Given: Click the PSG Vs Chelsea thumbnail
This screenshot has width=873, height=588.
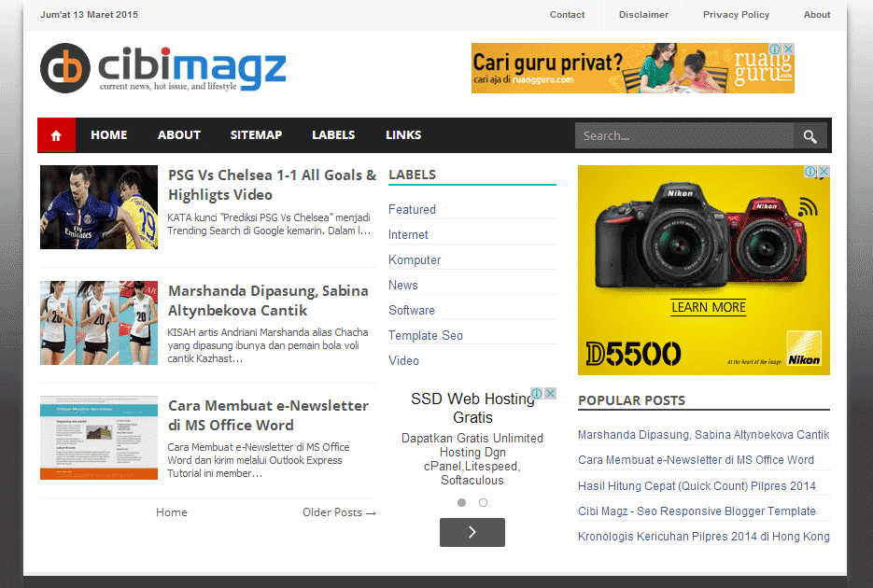Looking at the screenshot, I should (99, 207).
